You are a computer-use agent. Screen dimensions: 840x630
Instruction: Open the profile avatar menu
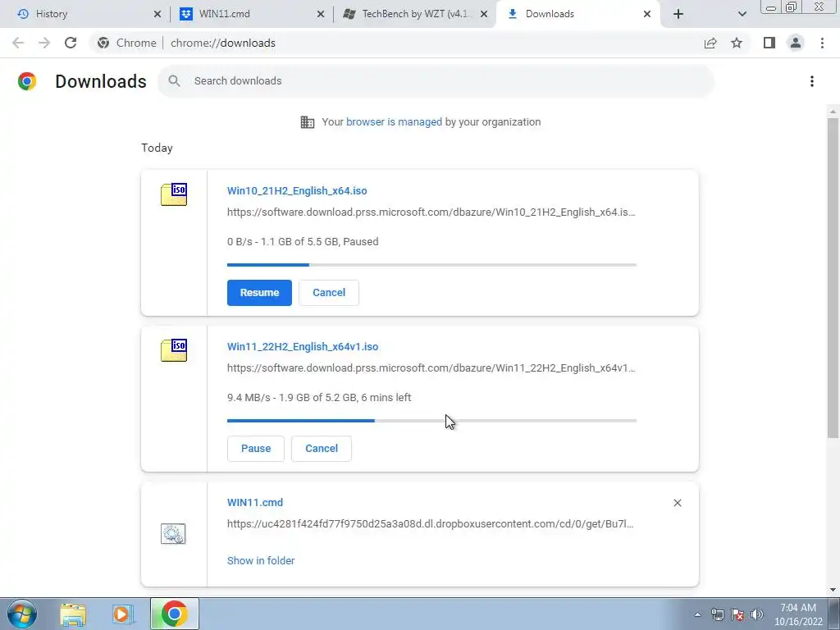click(796, 43)
